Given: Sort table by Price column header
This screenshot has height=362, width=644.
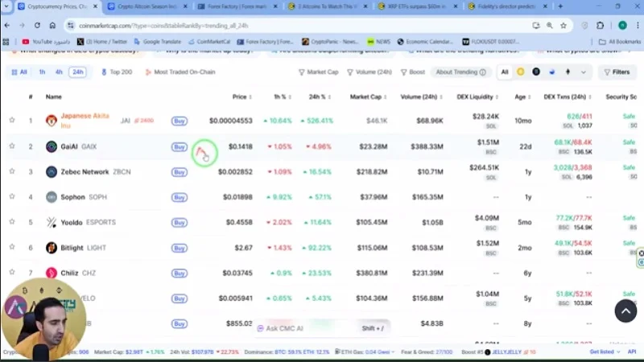Looking at the screenshot, I should click(238, 97).
